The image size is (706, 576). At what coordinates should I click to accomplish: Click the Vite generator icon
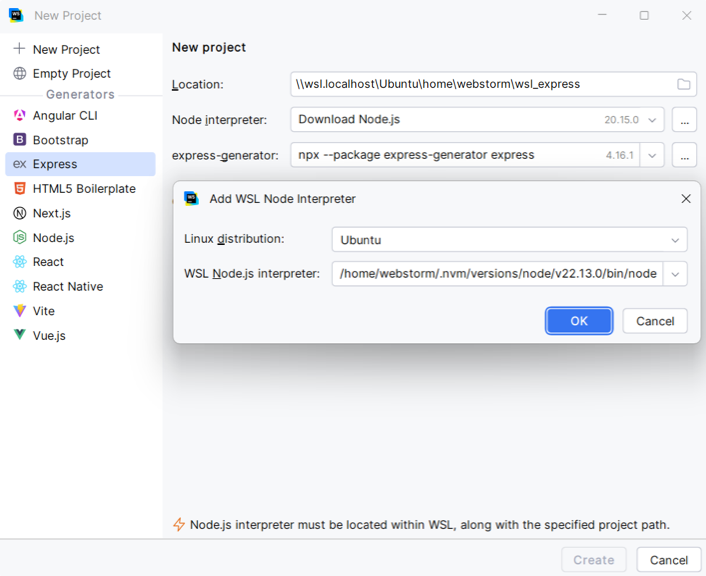[x=20, y=311]
